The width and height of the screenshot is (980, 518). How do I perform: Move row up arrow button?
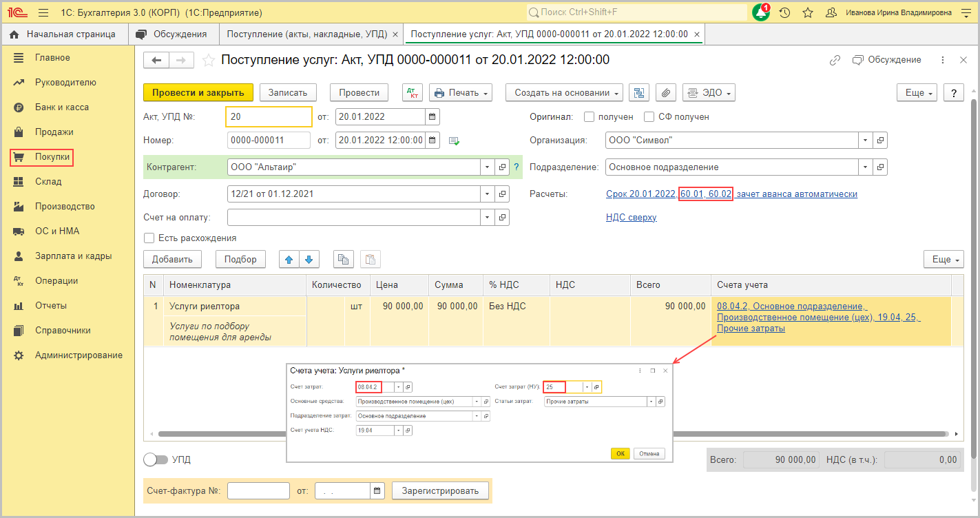coord(289,260)
